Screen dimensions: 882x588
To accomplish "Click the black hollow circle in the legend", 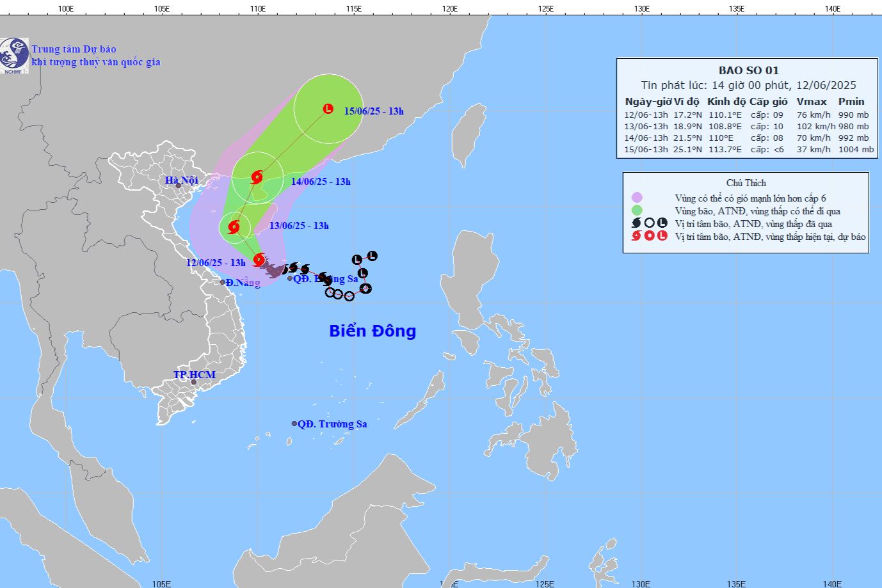I will (649, 223).
